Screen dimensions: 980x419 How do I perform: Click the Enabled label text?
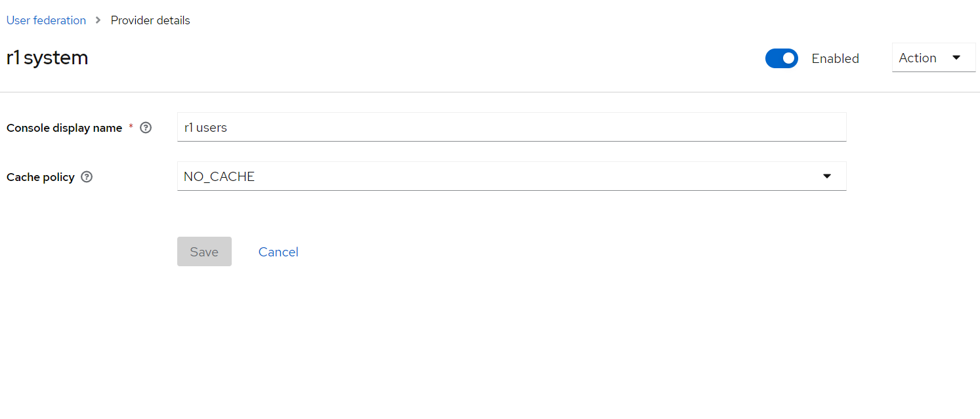(x=835, y=58)
